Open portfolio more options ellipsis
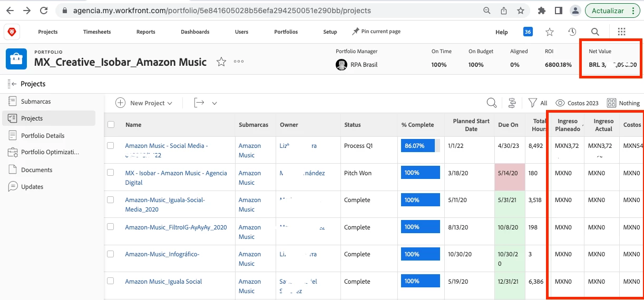Screen dimensions: 644x300 tap(239, 62)
